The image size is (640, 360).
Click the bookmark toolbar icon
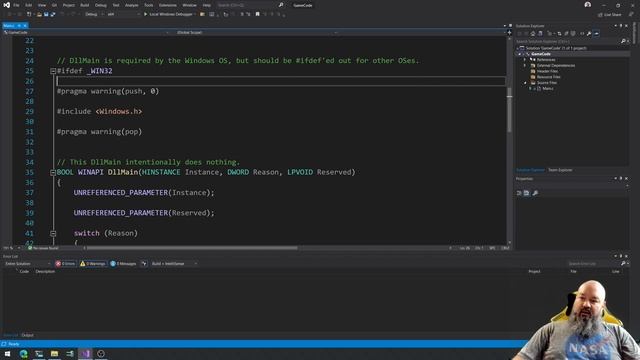258,14
